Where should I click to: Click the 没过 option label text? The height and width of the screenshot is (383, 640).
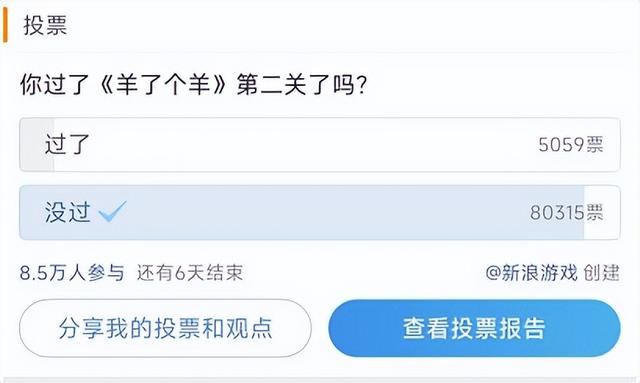(68, 212)
